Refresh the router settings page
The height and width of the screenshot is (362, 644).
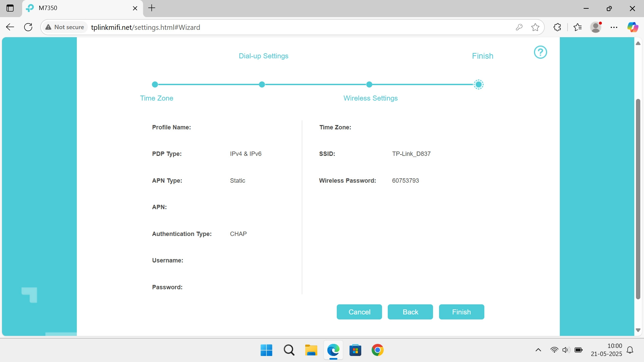click(28, 27)
